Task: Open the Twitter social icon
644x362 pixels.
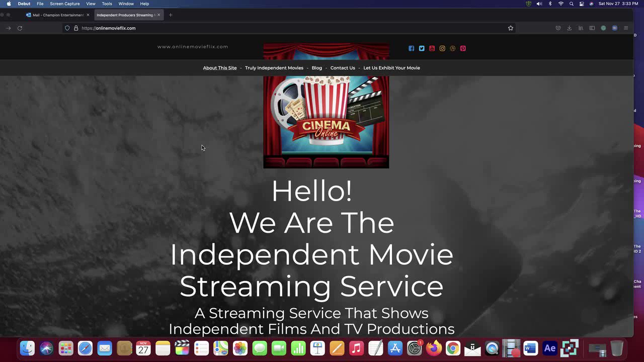Action: click(x=422, y=48)
